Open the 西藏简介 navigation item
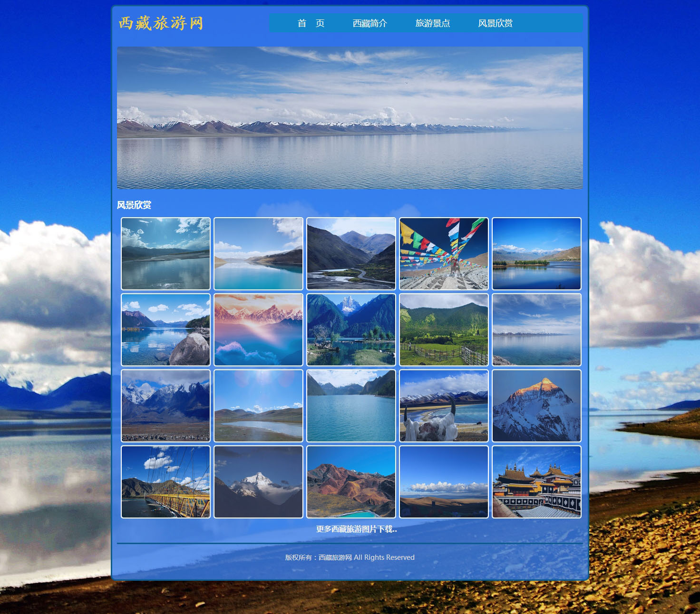Screen dimensions: 700x614 click(370, 23)
